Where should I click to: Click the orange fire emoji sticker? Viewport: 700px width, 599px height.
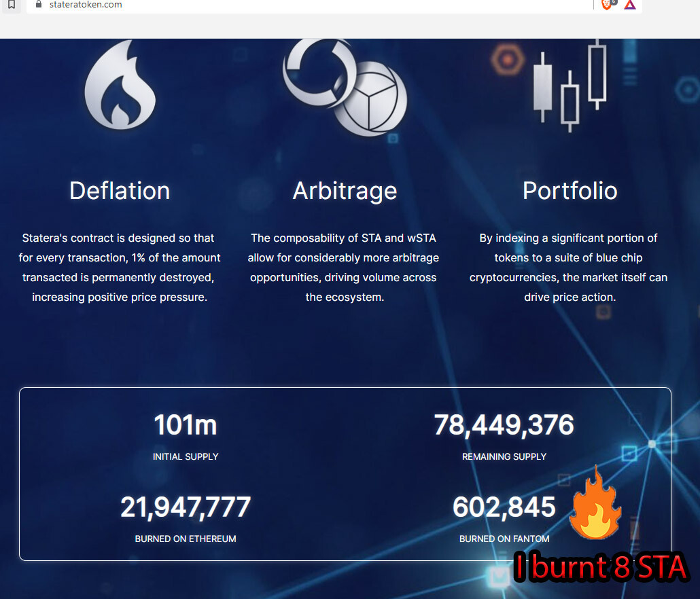595,502
